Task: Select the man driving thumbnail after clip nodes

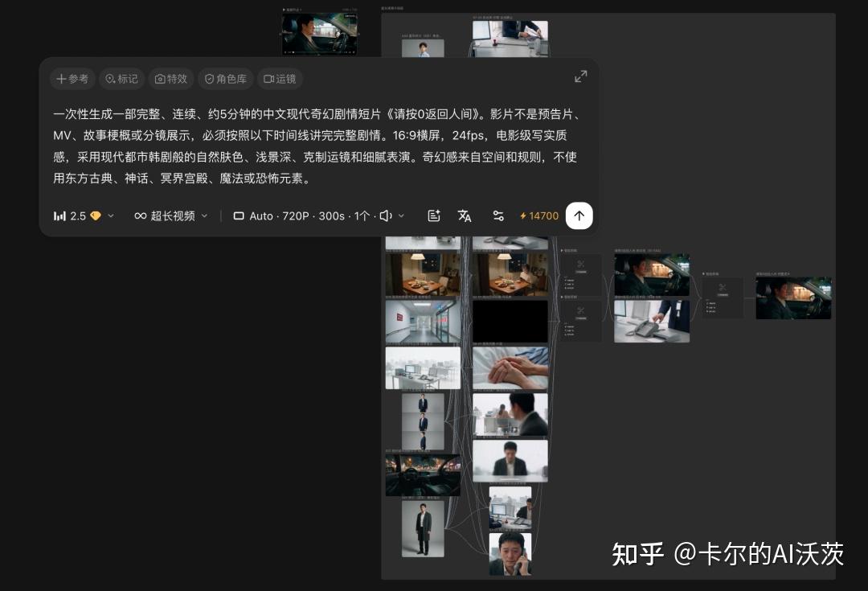Action: coord(652,275)
